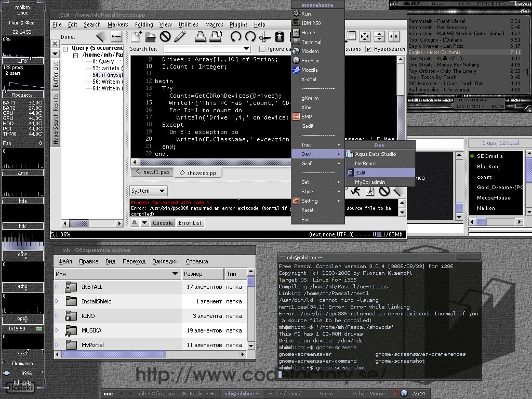This screenshot has height=399, width=532.
Task: Click the Page Setup printer icon
Action: click(x=216, y=36)
